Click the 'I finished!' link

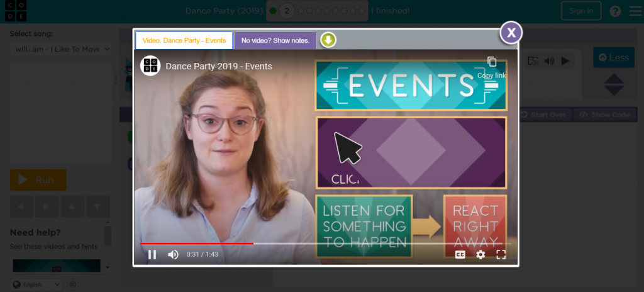coord(390,11)
